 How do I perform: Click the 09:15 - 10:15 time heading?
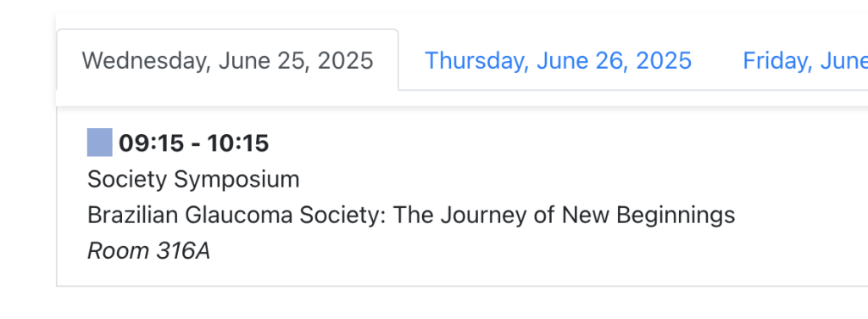point(194,143)
